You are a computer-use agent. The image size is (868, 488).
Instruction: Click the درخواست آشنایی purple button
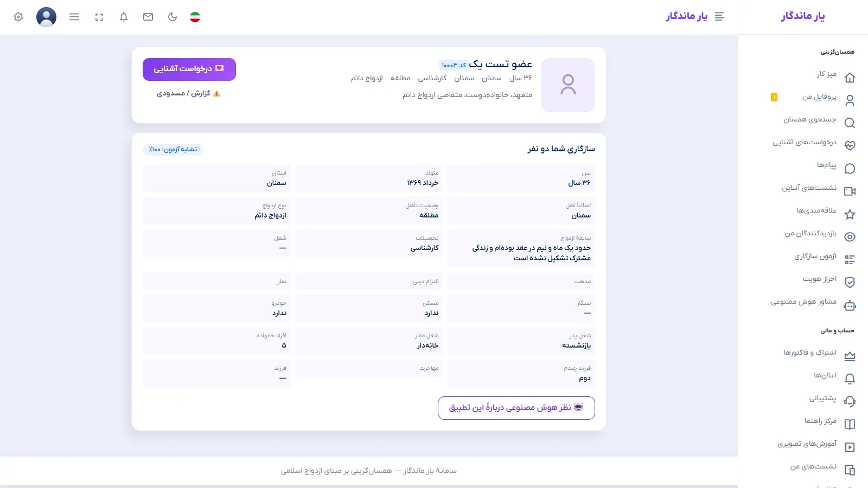tap(189, 69)
